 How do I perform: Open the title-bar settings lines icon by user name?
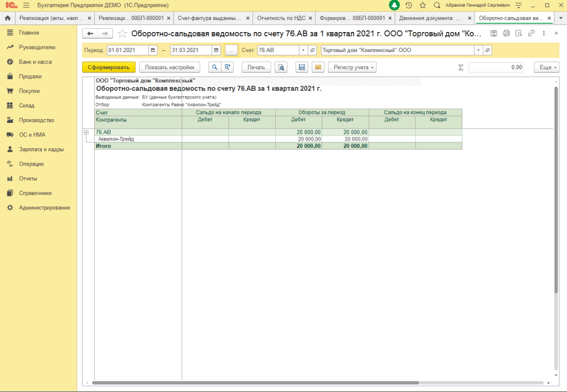click(x=518, y=6)
